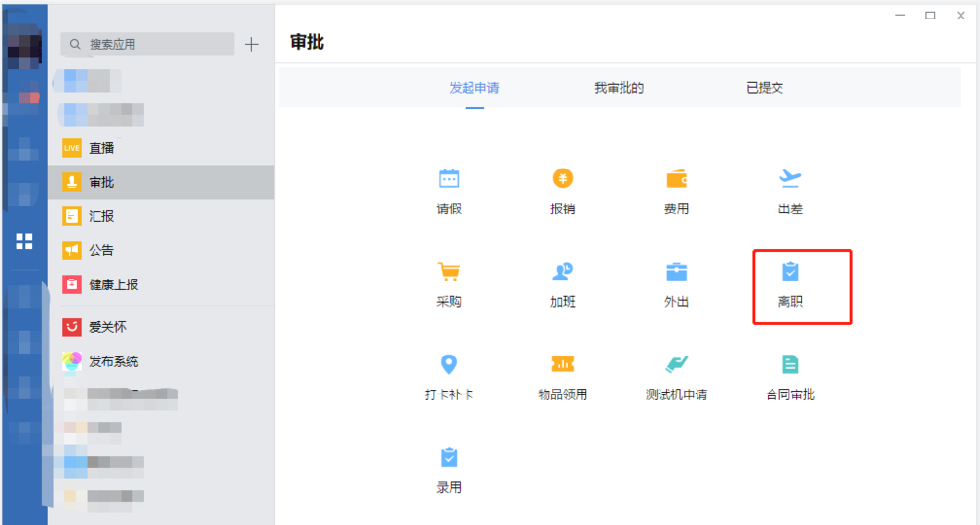Open the 录用 hiring clipboard icon

449,457
